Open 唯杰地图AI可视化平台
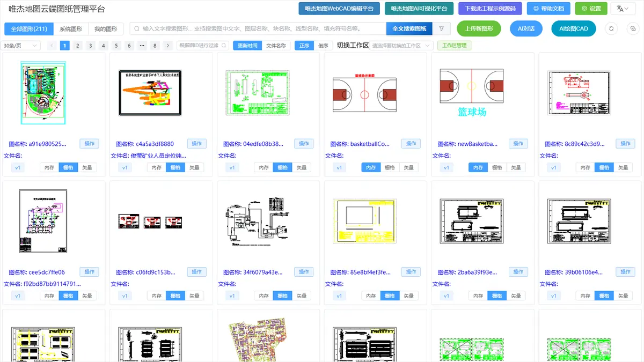The image size is (644, 362). (419, 9)
